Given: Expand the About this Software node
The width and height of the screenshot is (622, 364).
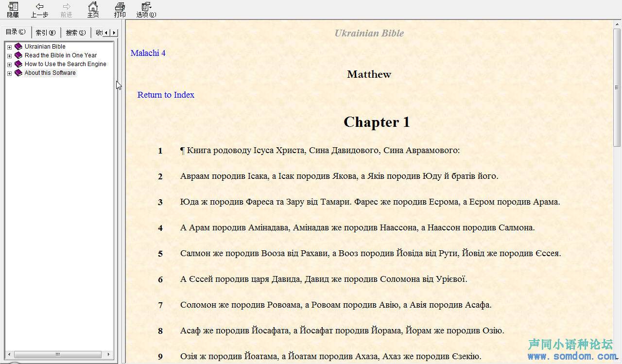Looking at the screenshot, I should (9, 73).
